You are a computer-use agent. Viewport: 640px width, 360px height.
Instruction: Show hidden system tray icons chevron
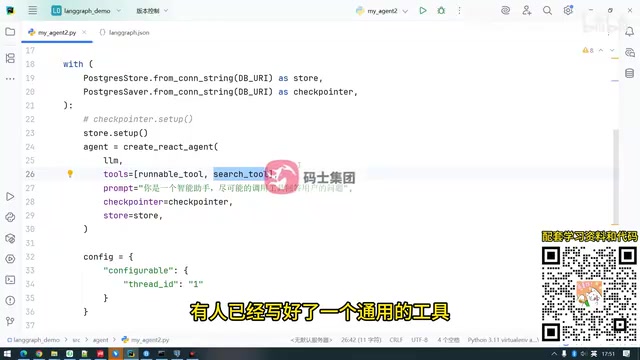554,354
